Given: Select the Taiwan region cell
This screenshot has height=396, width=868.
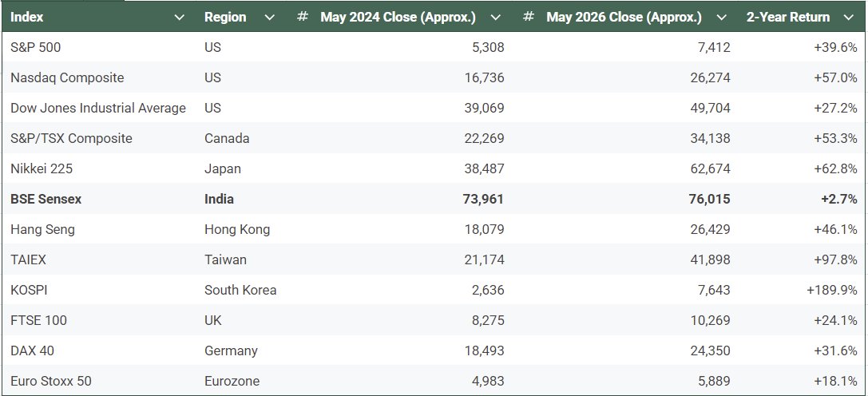Looking at the screenshot, I should (x=225, y=259).
